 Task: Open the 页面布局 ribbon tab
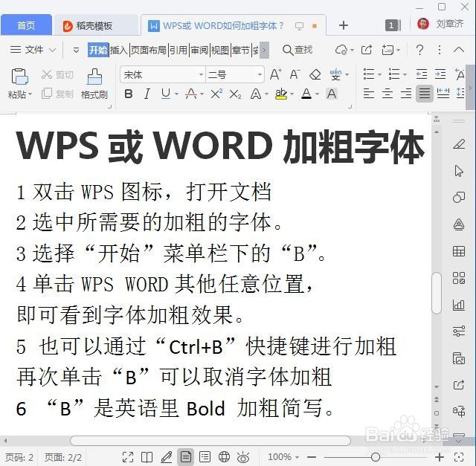pos(149,50)
